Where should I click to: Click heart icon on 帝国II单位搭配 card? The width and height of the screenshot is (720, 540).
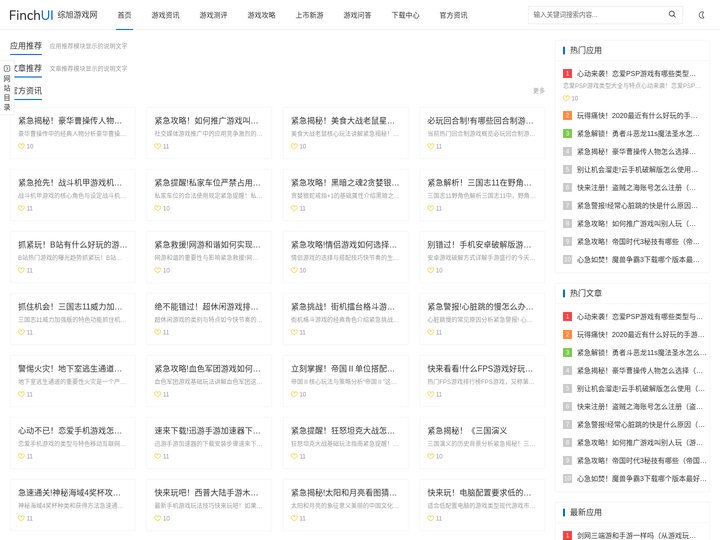[x=294, y=394]
